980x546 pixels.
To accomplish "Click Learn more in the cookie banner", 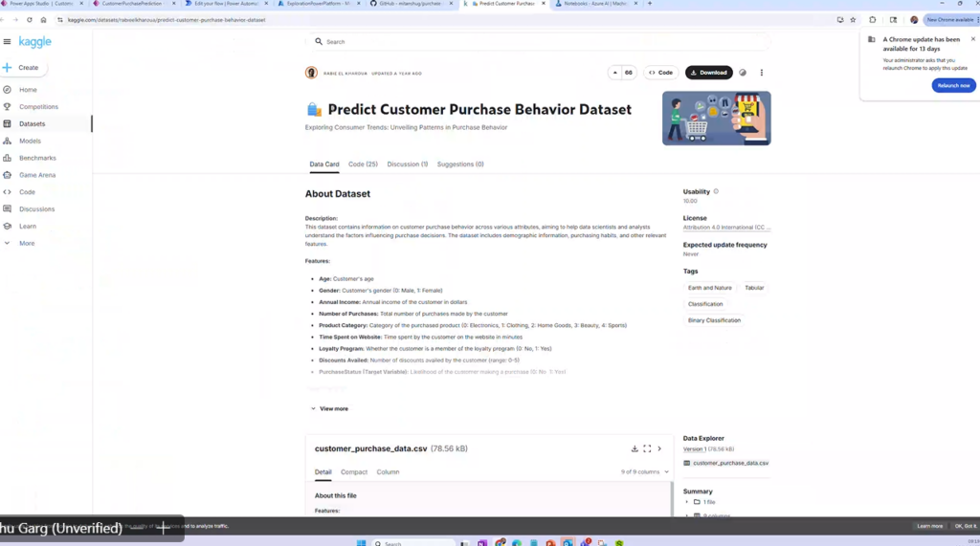I will coord(929,527).
